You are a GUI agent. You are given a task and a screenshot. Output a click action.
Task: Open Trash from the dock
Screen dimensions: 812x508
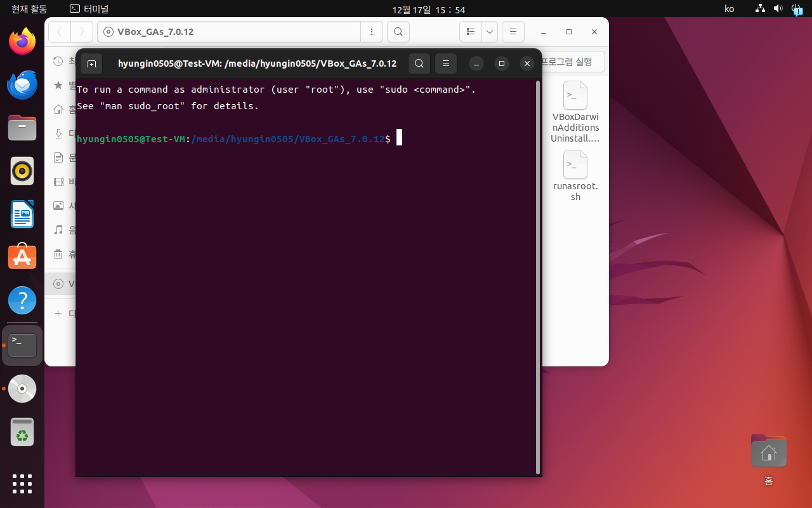coord(22,432)
